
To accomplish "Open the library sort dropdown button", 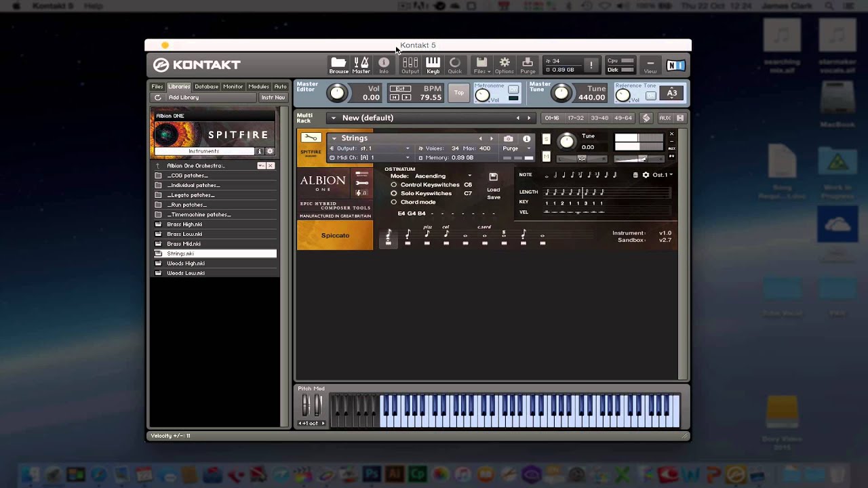I will (x=261, y=165).
